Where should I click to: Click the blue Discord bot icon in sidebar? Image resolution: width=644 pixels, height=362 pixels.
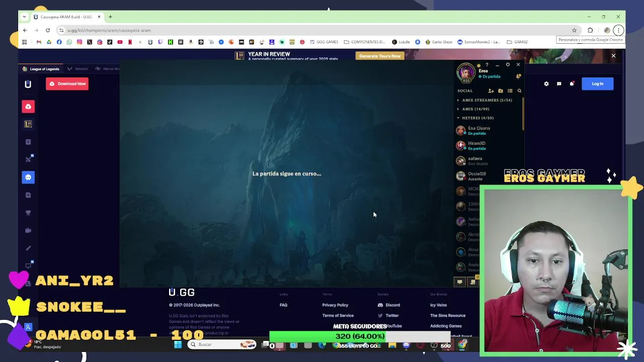pos(28,177)
